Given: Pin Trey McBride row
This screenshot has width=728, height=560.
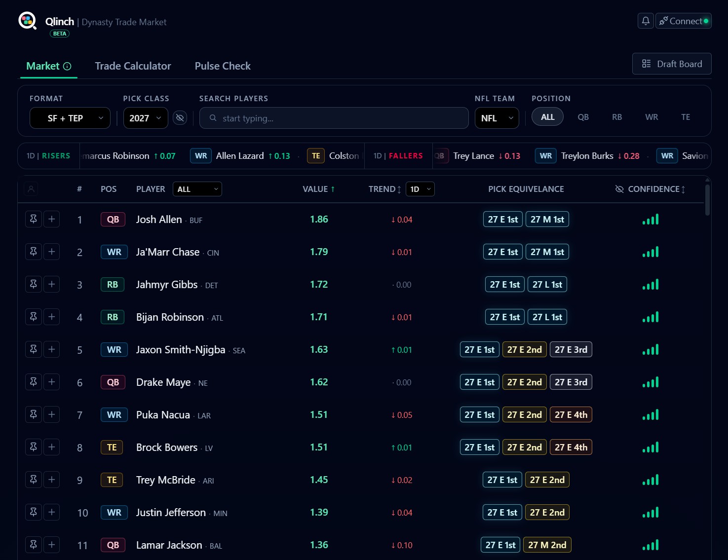Looking at the screenshot, I should [34, 480].
